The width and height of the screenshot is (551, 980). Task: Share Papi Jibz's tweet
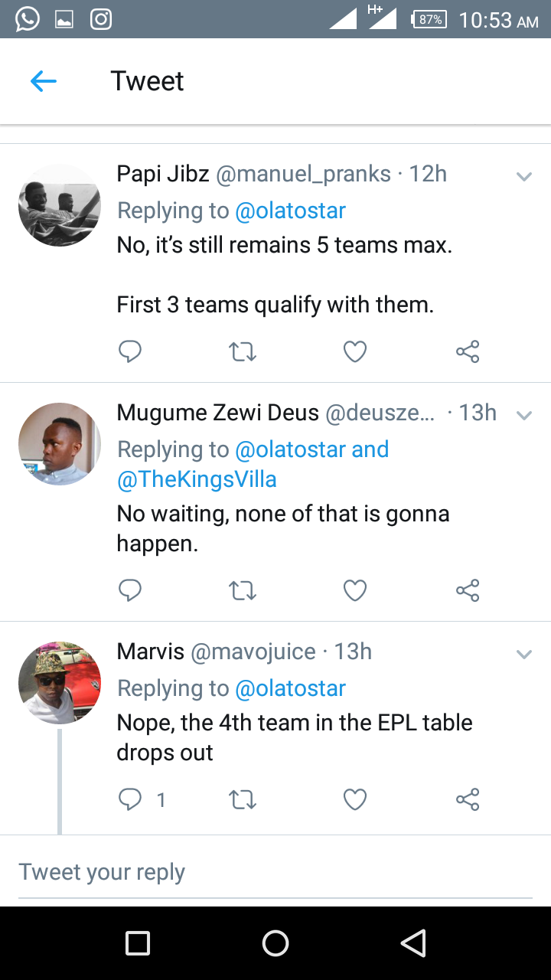pyautogui.click(x=467, y=351)
